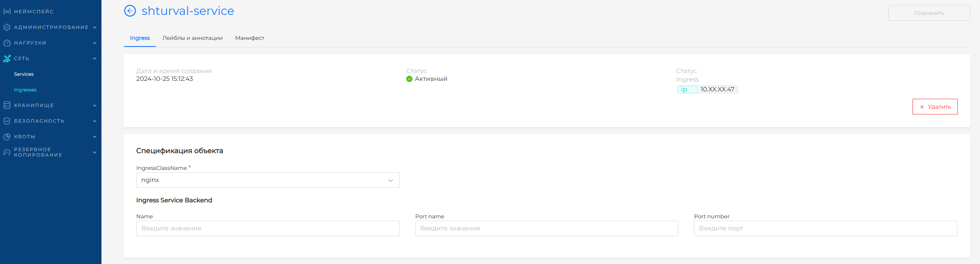Switch to the Лейблы и аннотации tab
The image size is (980, 264).
192,38
